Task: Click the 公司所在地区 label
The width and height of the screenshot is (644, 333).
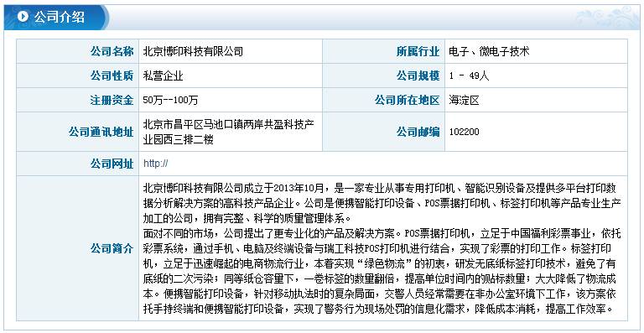Action: pyautogui.click(x=407, y=100)
